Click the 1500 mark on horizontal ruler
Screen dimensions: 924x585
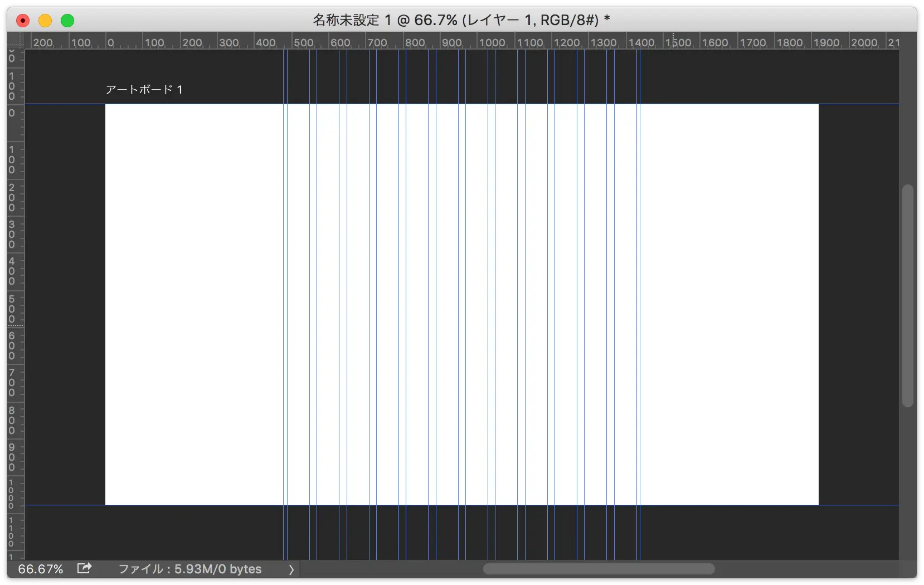click(678, 42)
